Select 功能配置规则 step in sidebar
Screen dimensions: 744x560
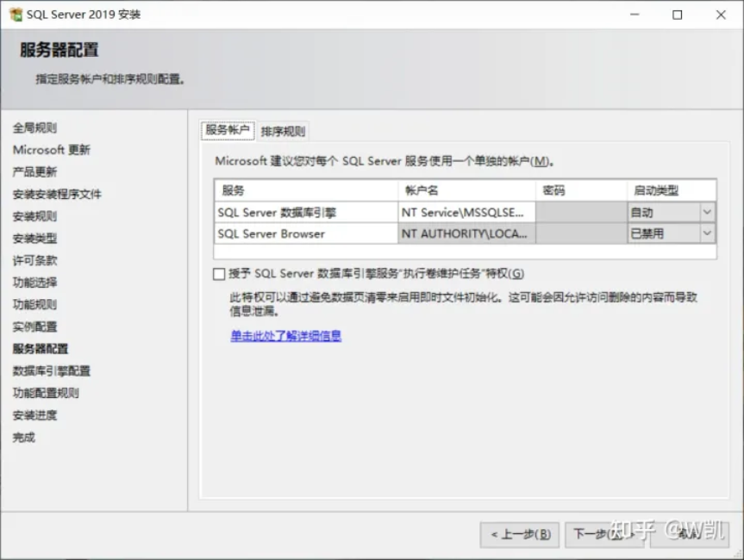46,393
